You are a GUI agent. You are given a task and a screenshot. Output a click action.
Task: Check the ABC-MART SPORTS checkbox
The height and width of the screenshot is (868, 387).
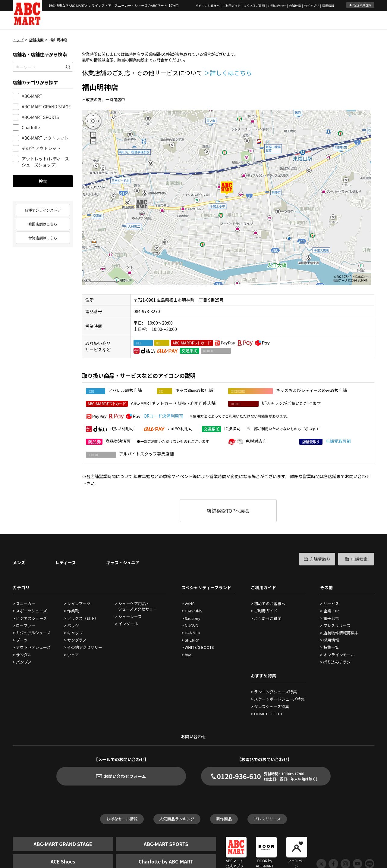(x=16, y=117)
